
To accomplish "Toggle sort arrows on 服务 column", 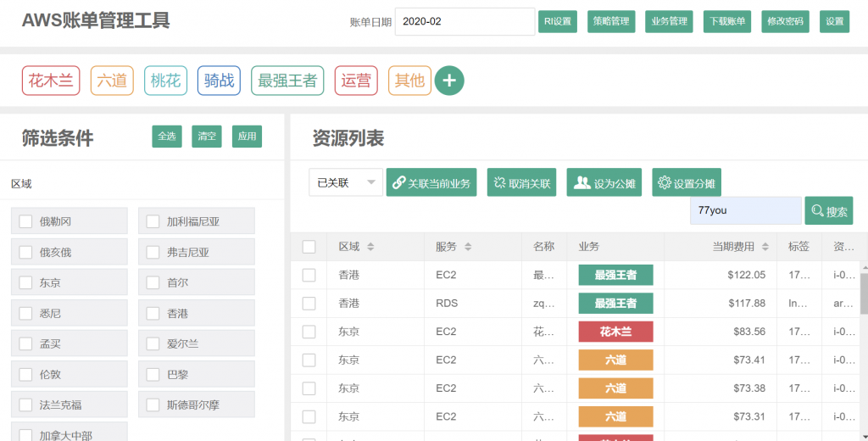I will coord(468,247).
